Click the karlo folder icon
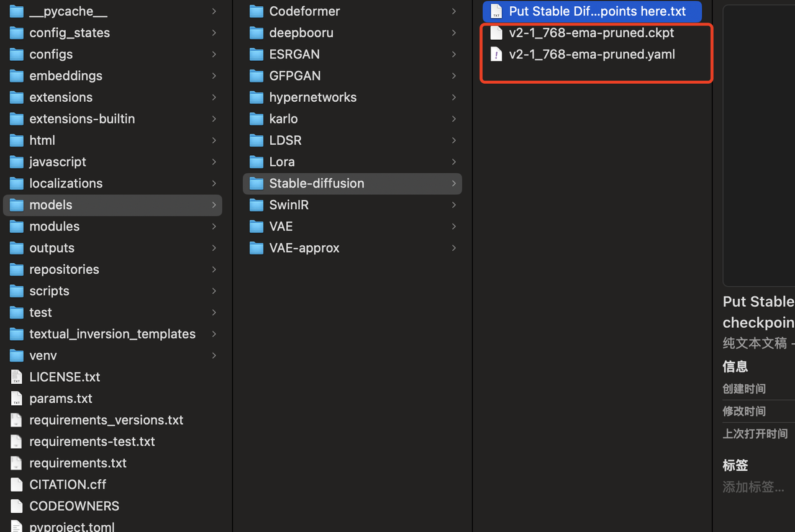 coord(257,119)
